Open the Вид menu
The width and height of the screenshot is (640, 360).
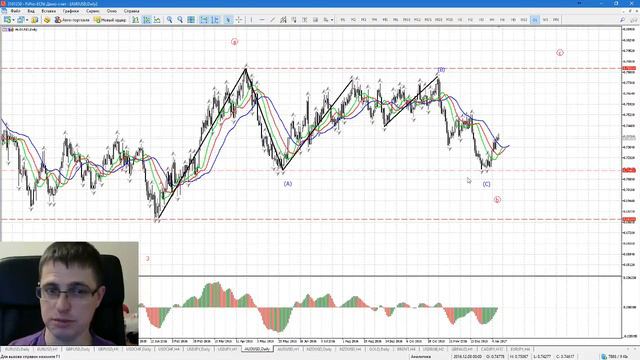point(31,11)
